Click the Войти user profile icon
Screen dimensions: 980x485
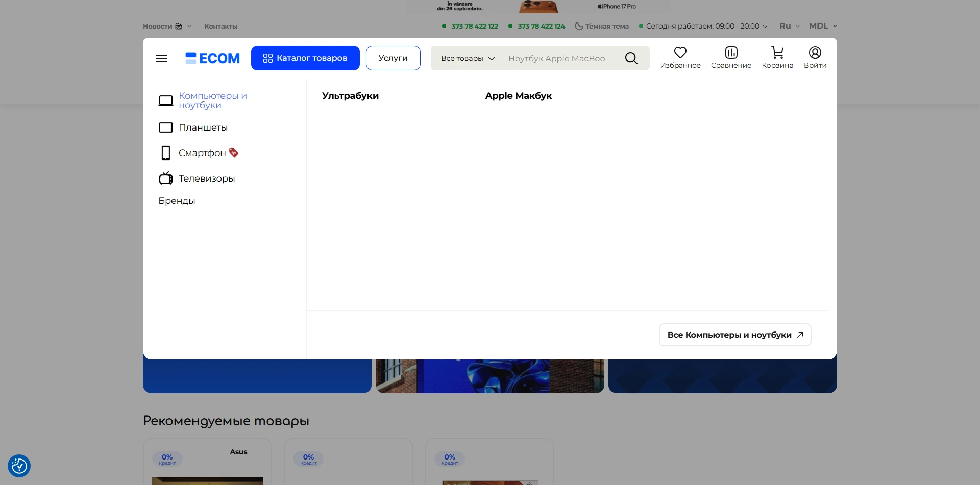pyautogui.click(x=815, y=53)
